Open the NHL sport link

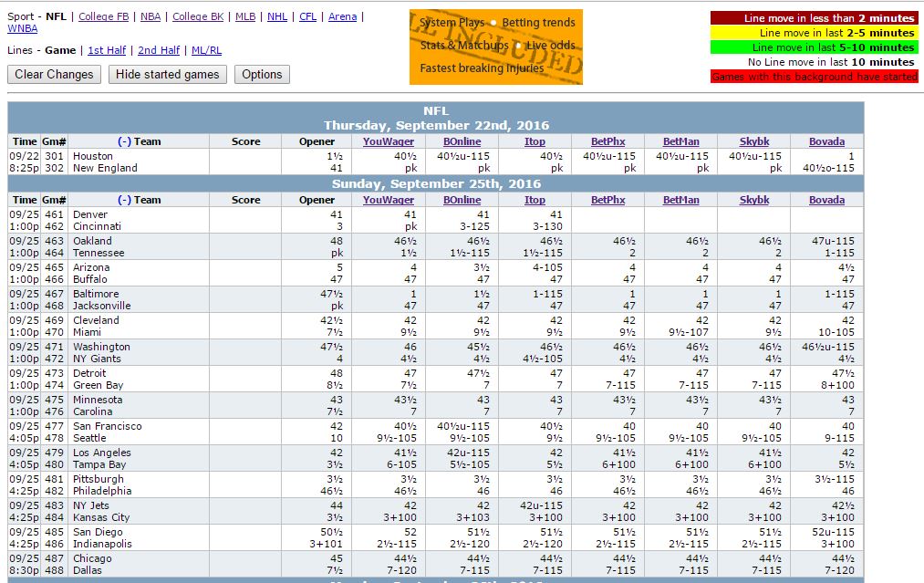(x=276, y=16)
